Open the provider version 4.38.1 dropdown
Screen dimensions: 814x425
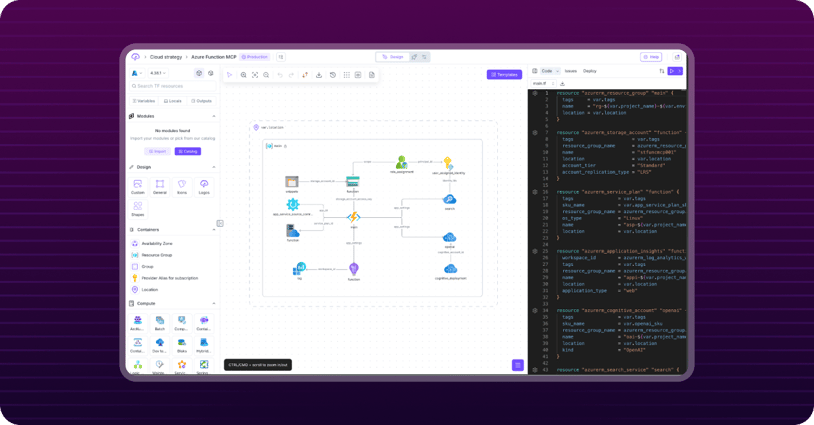point(157,73)
